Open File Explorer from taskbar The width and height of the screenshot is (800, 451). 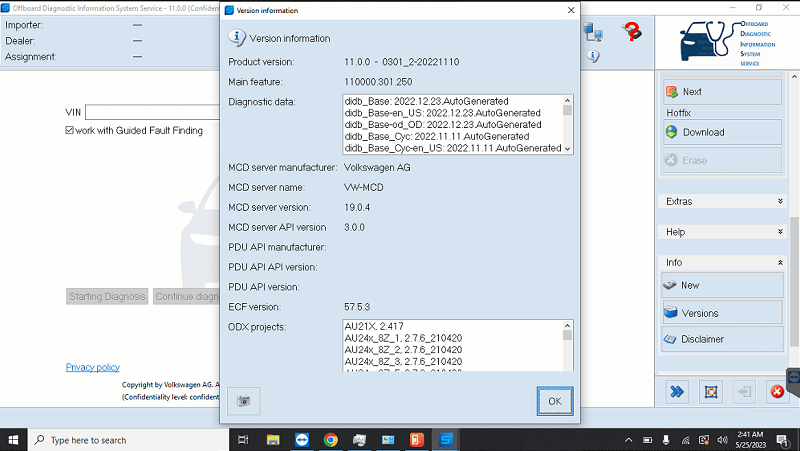tap(273, 440)
